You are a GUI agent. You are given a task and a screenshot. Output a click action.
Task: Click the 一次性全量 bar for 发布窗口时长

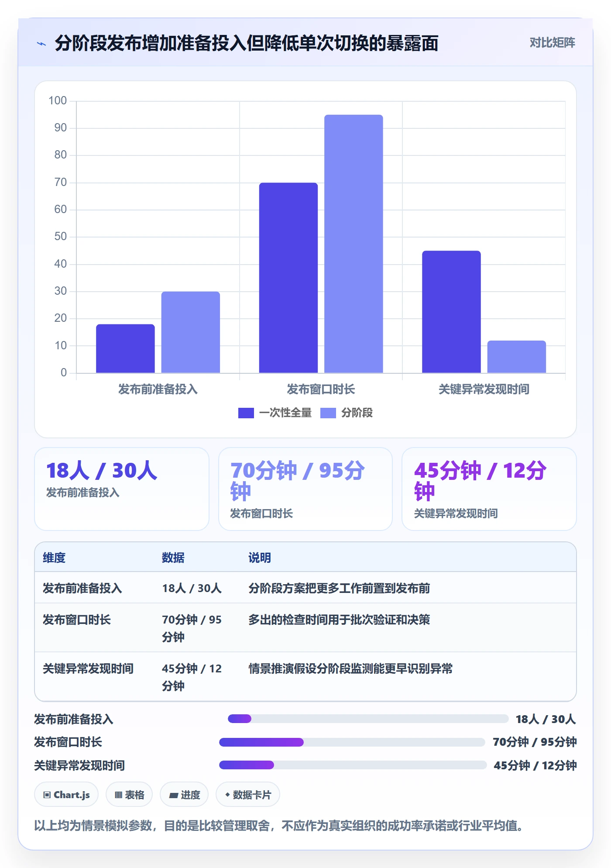tap(288, 278)
